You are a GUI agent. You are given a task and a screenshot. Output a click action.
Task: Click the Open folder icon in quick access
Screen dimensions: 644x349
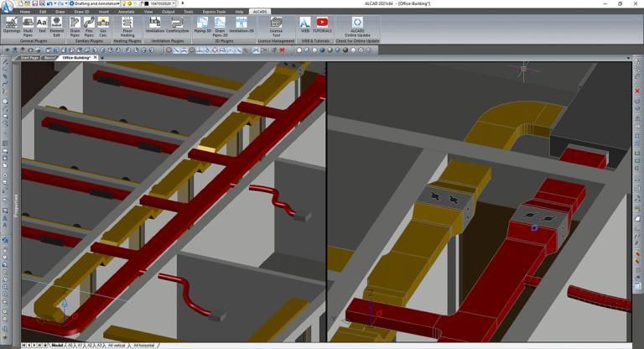(x=28, y=3)
